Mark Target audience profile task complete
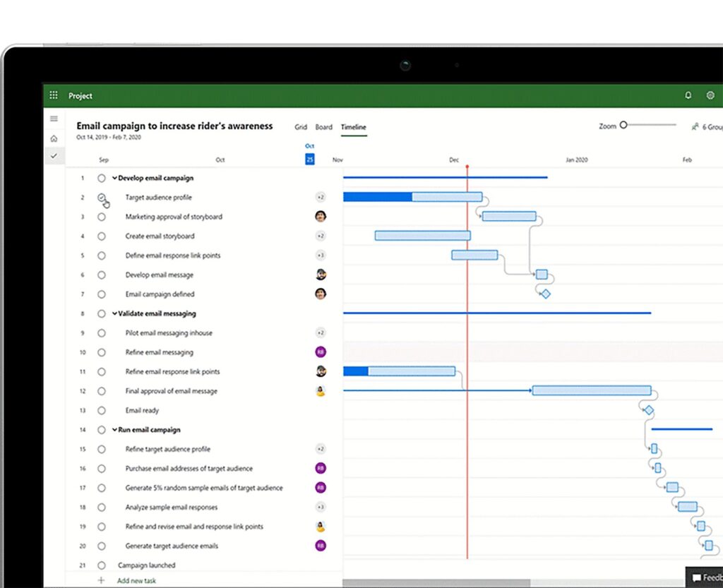Viewport: 723px width, 588px height. coord(101,198)
